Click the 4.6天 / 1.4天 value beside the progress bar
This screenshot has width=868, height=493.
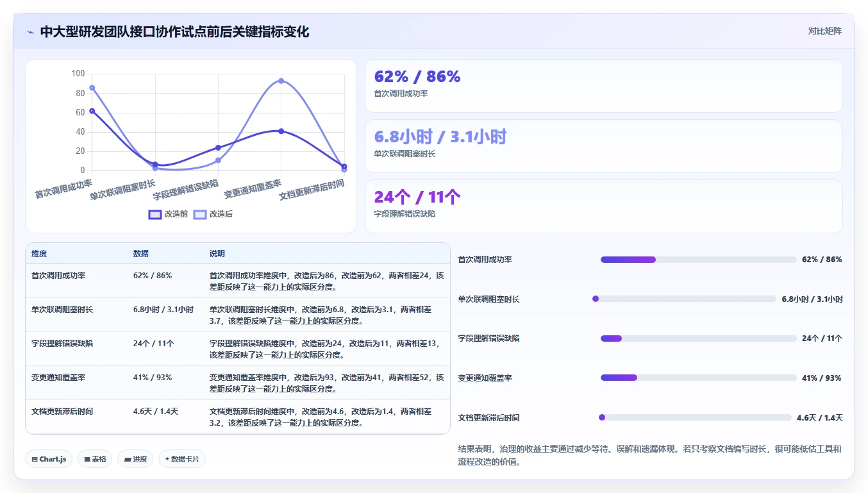tap(819, 418)
